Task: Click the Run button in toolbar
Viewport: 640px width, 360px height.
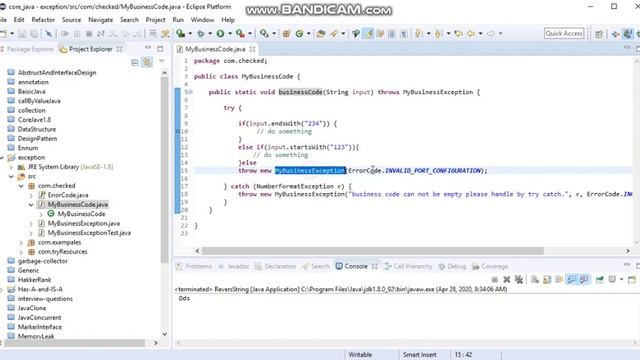Action: (220, 33)
